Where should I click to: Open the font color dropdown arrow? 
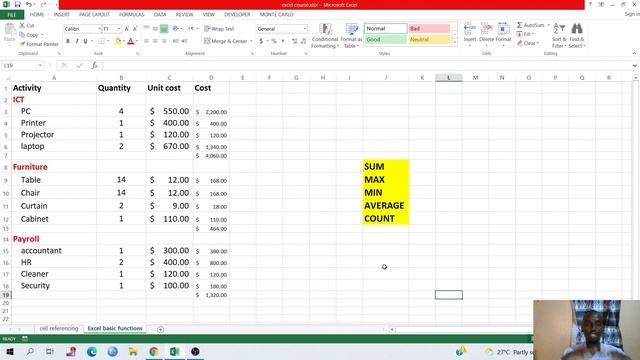coord(137,41)
